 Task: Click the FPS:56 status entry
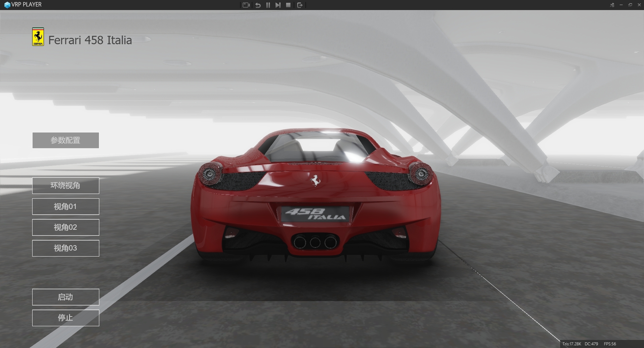[610, 344]
